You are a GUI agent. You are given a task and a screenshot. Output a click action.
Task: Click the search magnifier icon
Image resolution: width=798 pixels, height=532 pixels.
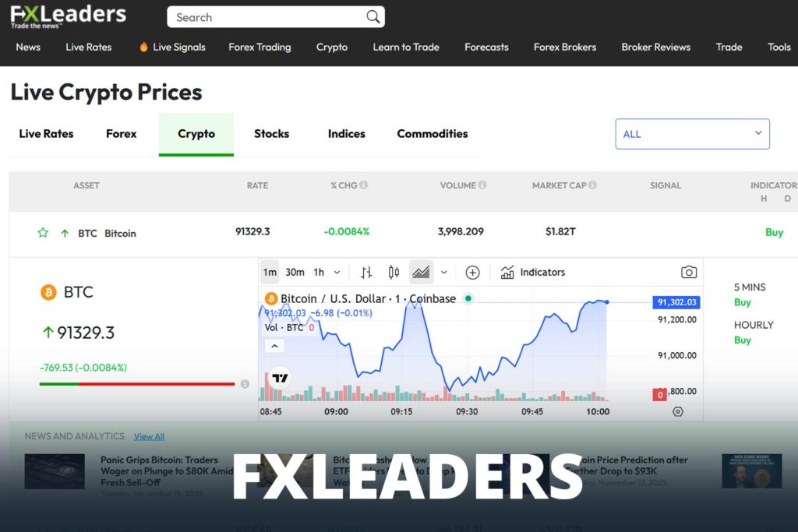(x=373, y=16)
